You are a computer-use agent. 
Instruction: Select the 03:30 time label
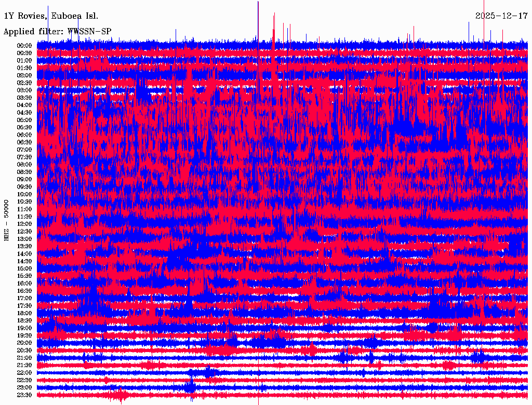[24, 98]
